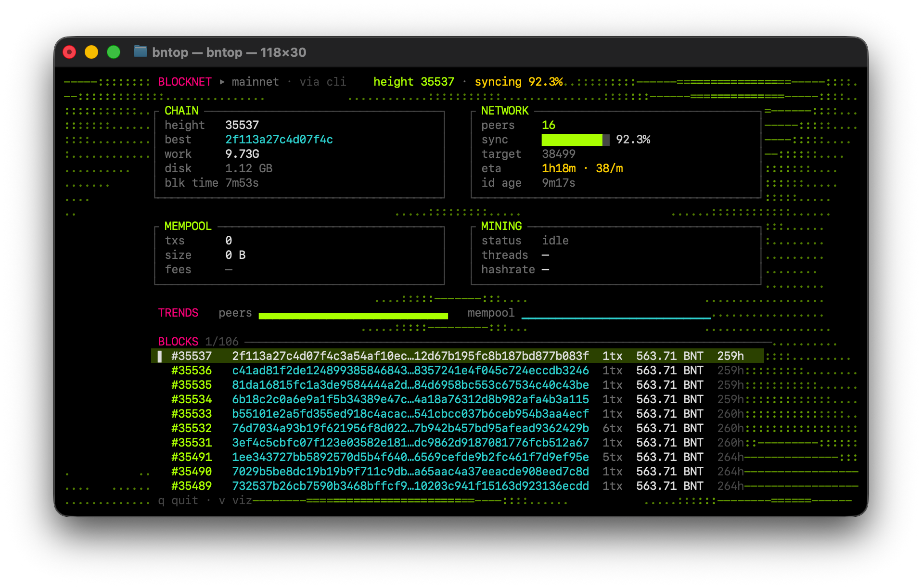The height and width of the screenshot is (588, 922).
Task: Click the NETWORK panel title
Action: point(505,111)
